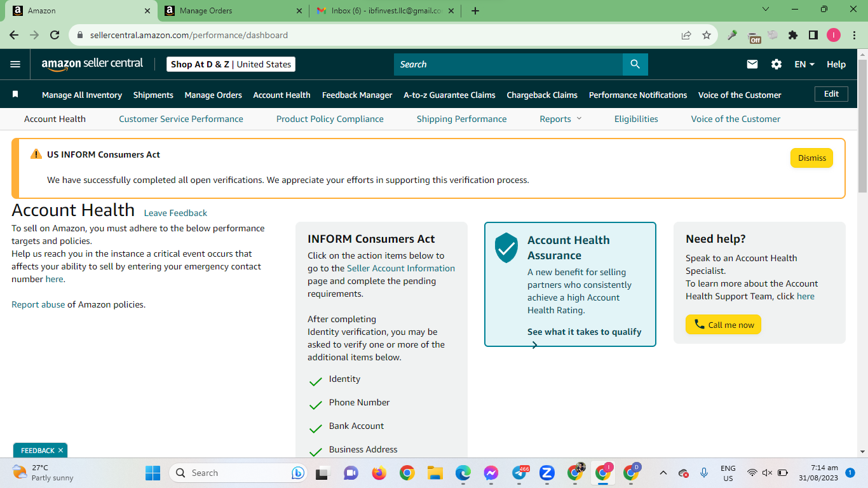Click the Leave Feedback link

point(175,213)
